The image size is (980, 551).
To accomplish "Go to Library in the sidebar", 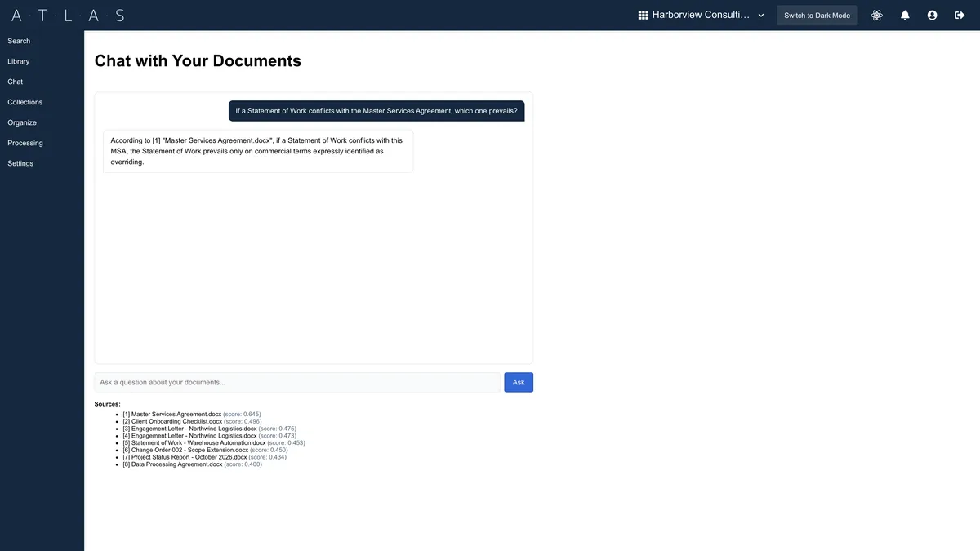I will 18,61.
